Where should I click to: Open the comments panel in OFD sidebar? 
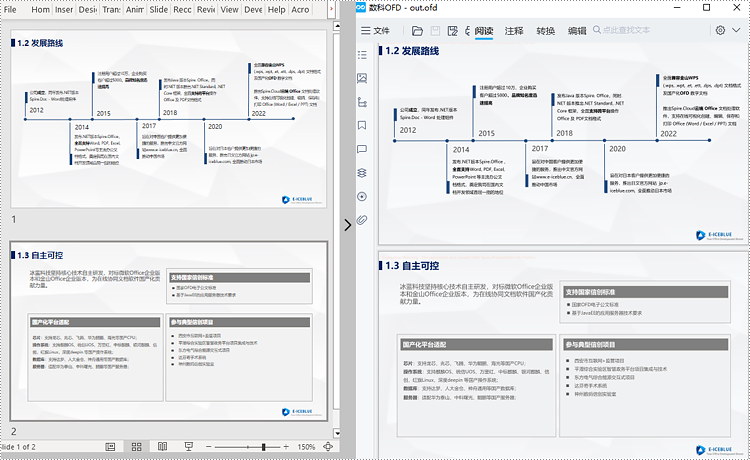click(362, 149)
